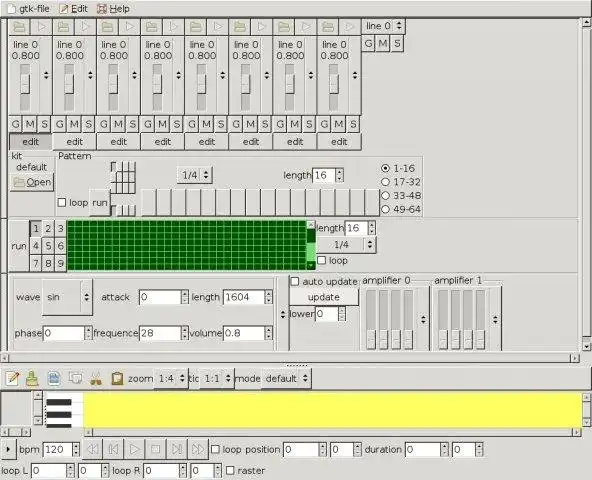Click the play icon on the eighth channel strip

(x=350, y=27)
